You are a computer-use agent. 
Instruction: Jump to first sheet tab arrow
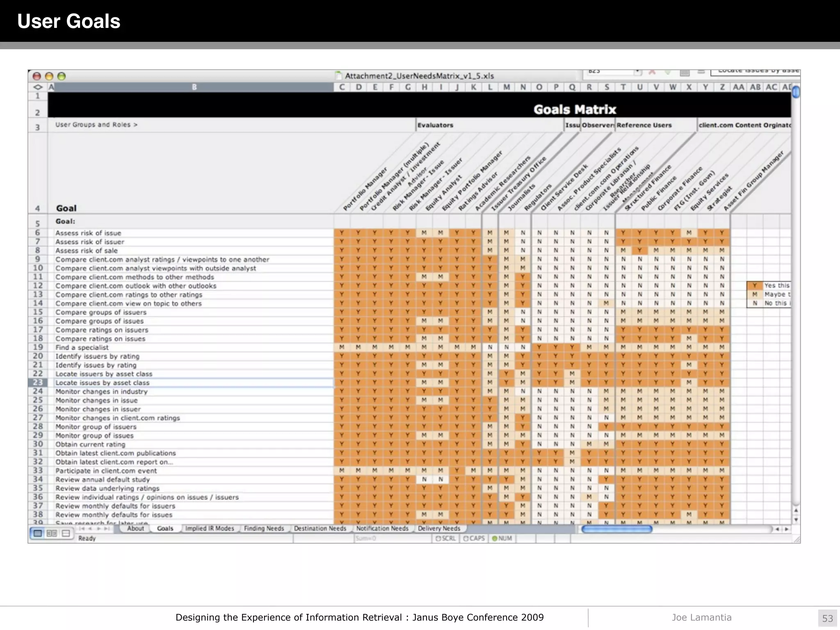(82, 529)
